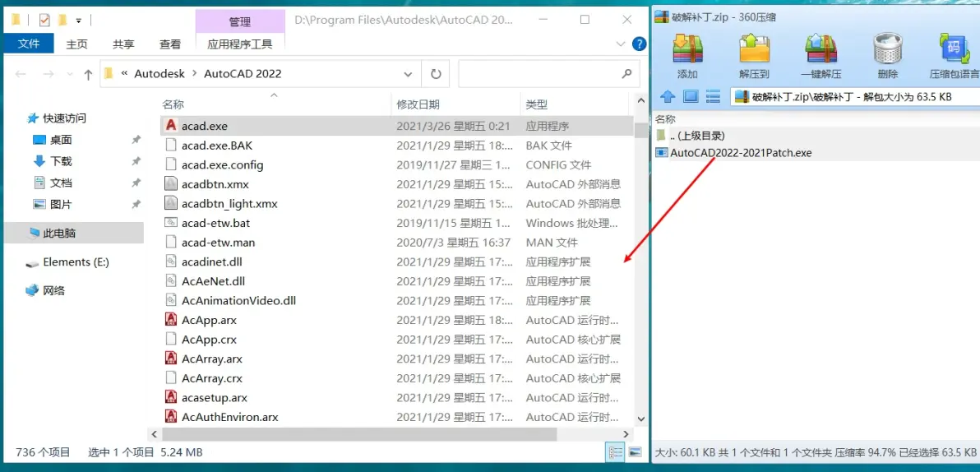980x472 pixels.
Task: Expand the ribbon using the chevron
Action: point(621,44)
